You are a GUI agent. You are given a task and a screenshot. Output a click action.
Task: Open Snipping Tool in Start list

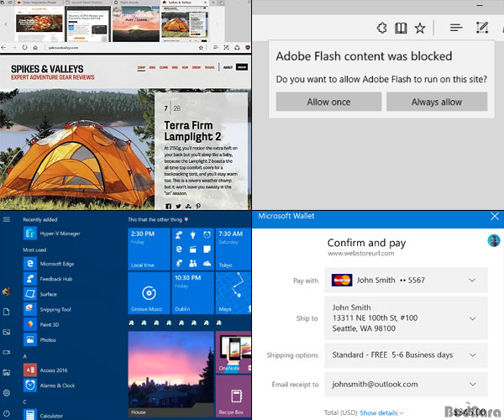pyautogui.click(x=47, y=309)
